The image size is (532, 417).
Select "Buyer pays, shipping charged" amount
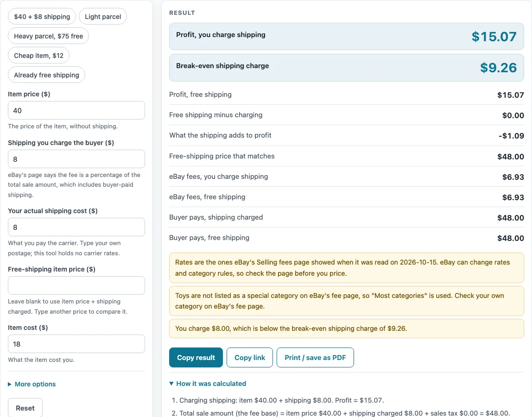coord(511,217)
